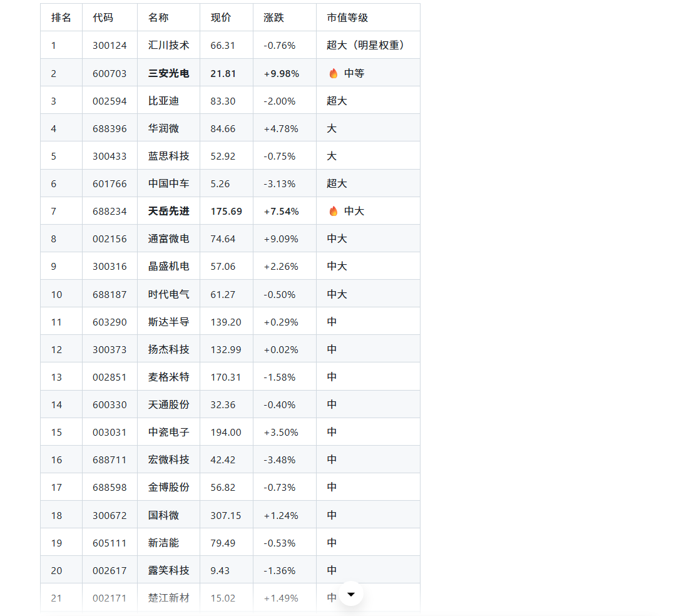Click the price 83.30
Image resolution: width=699 pixels, height=616 pixels.
click(223, 101)
